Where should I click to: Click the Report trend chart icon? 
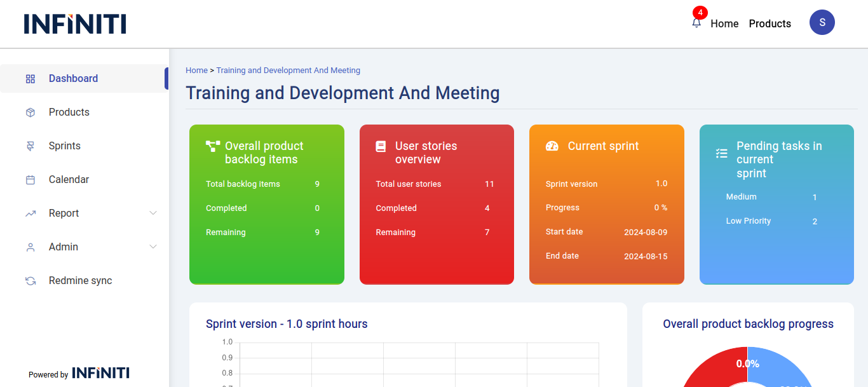[x=31, y=214]
